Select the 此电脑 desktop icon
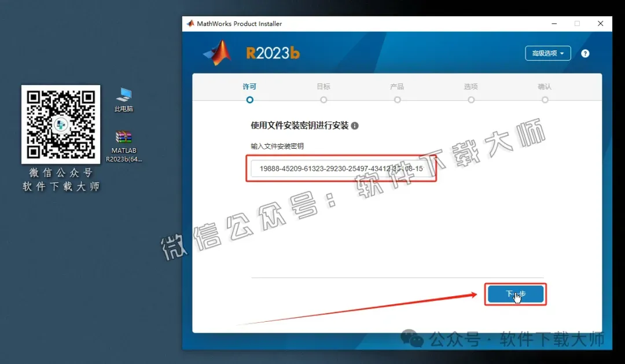Viewport: 625px width, 364px height. (x=124, y=100)
